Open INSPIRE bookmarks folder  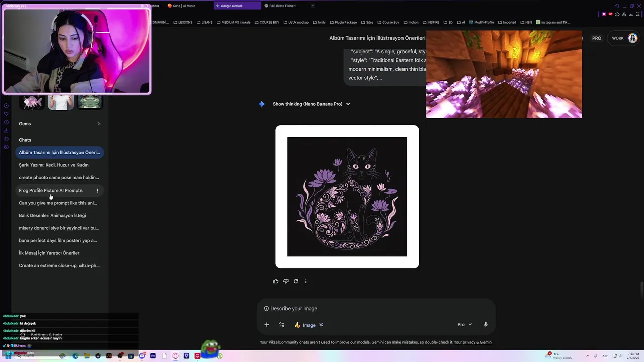(431, 22)
